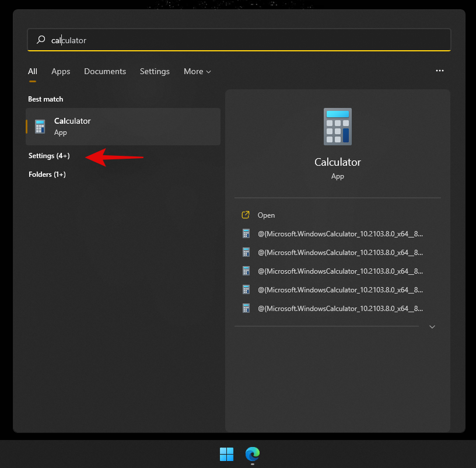Click the last calculator entry's icon
This screenshot has height=468, width=476.
click(246, 308)
